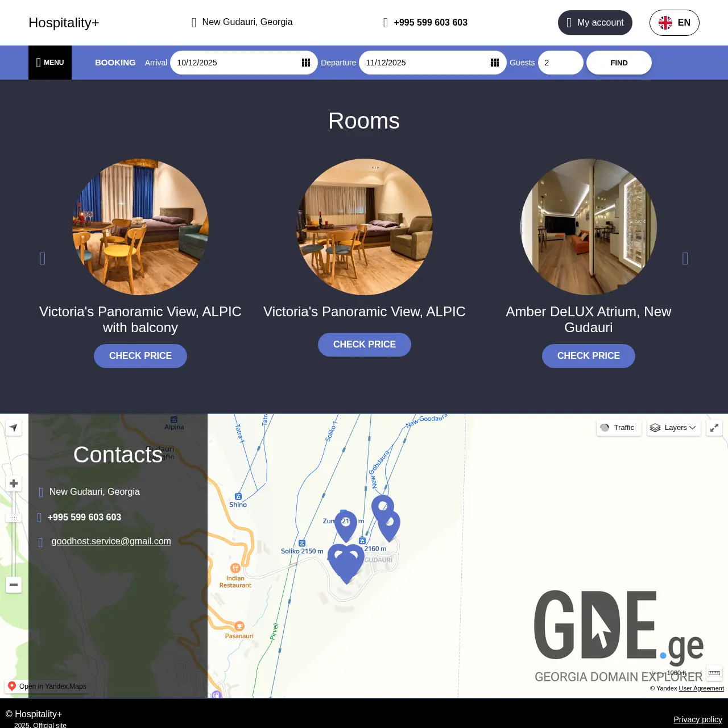Toggle the Traffic layer on the map
728x728 pixels.
(x=618, y=427)
